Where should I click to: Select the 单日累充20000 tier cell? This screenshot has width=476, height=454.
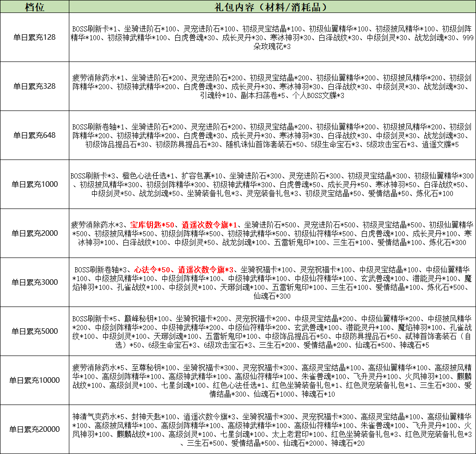[x=35, y=429]
